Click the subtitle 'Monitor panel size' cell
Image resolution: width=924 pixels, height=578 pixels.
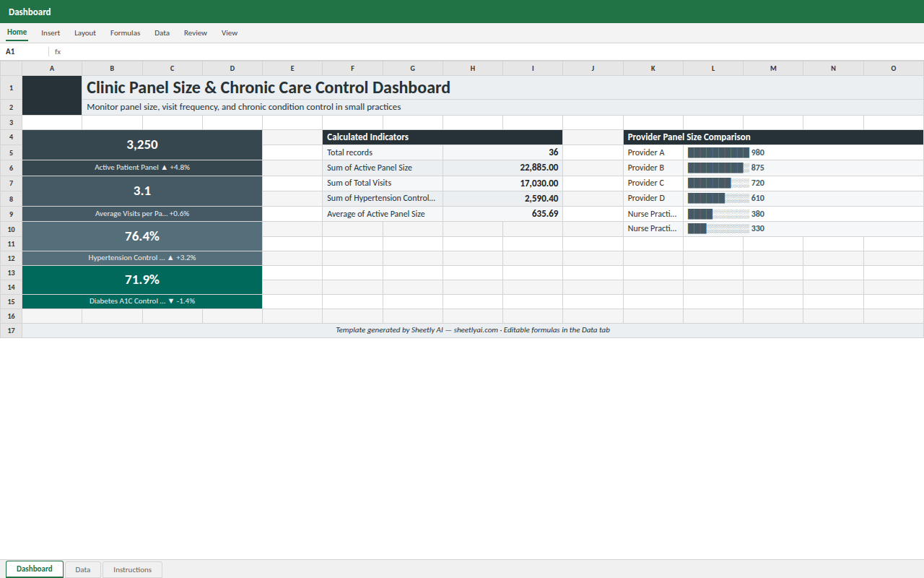tap(503, 107)
